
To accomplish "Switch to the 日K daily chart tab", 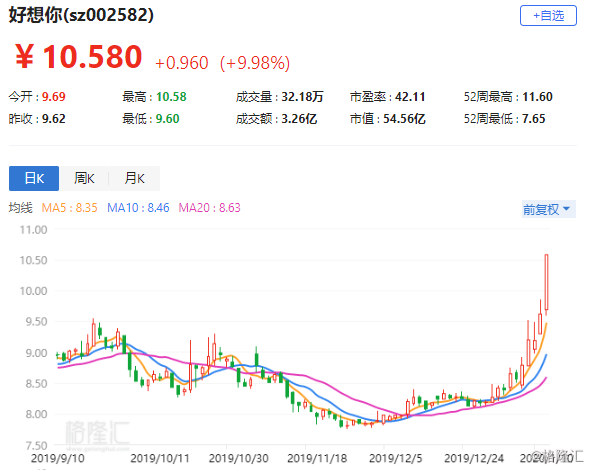I will pos(34,178).
